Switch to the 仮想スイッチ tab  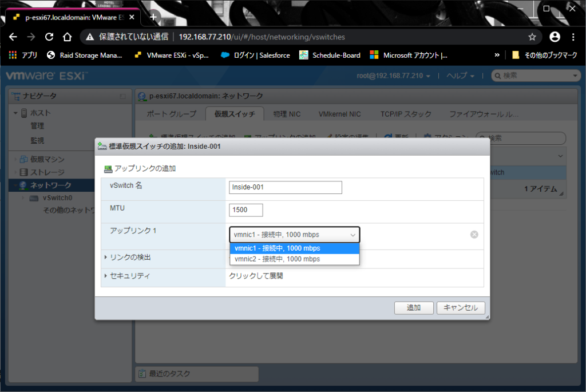[235, 114]
